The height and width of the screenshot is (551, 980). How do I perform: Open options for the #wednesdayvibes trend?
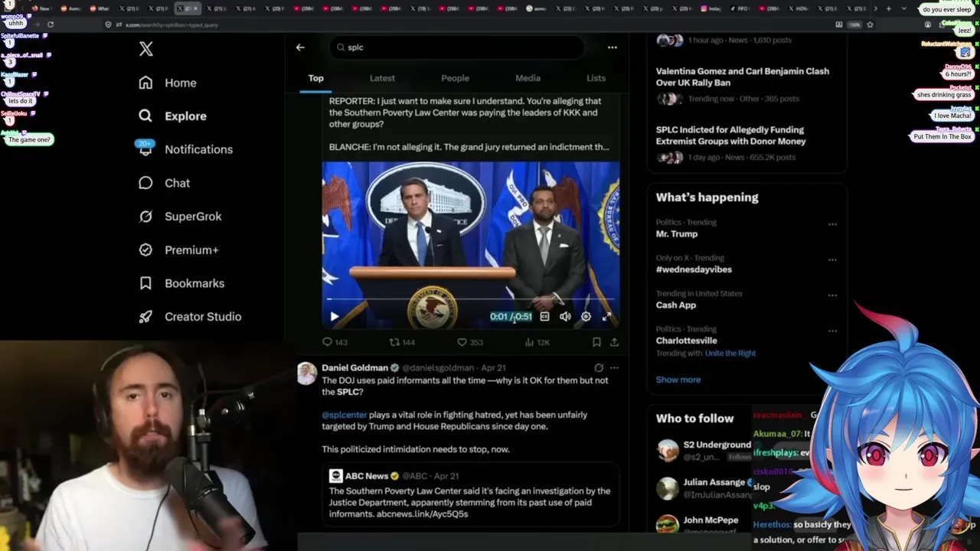click(832, 260)
